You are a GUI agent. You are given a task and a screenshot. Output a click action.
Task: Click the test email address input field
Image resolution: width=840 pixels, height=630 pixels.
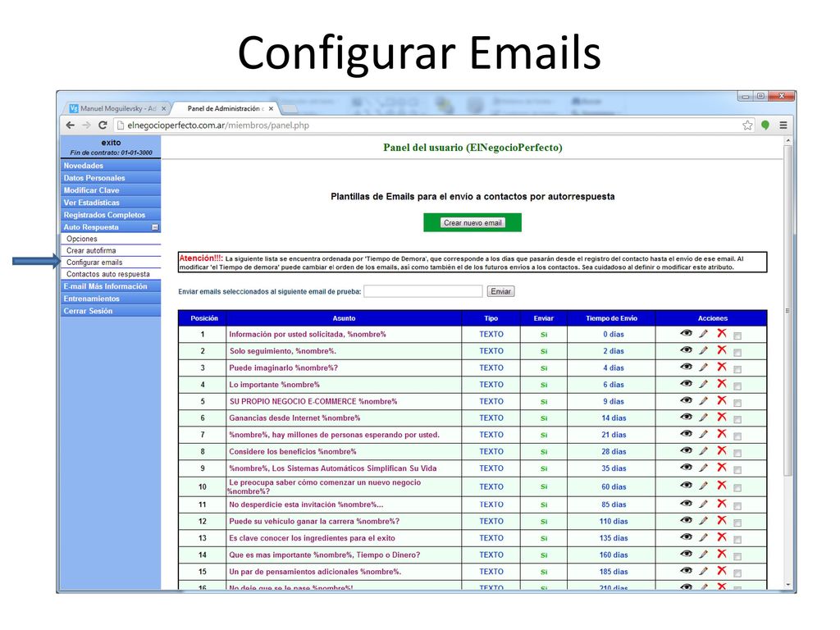click(x=423, y=291)
